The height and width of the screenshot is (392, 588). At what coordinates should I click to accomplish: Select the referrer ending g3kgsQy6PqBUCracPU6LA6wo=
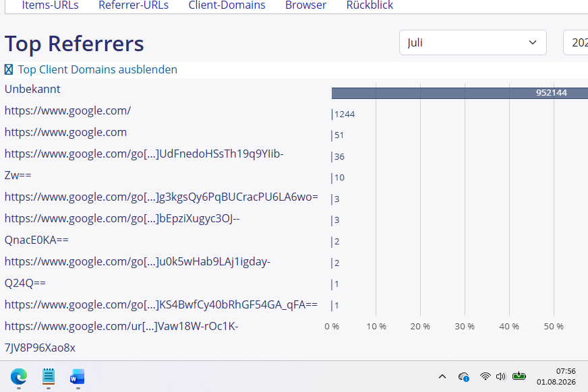[x=161, y=197]
